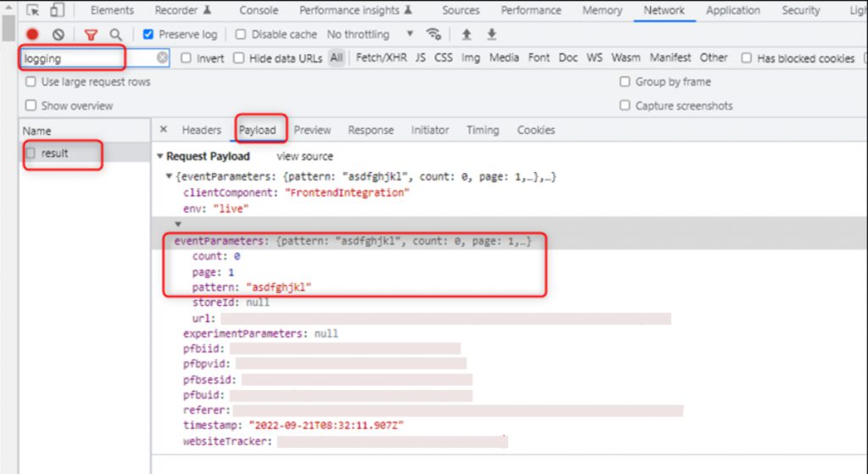
Task: Filter requests by Font type
Action: [539, 58]
